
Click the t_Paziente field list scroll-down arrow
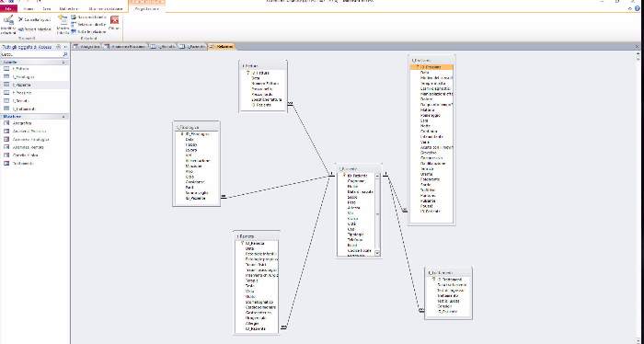pos(377,253)
